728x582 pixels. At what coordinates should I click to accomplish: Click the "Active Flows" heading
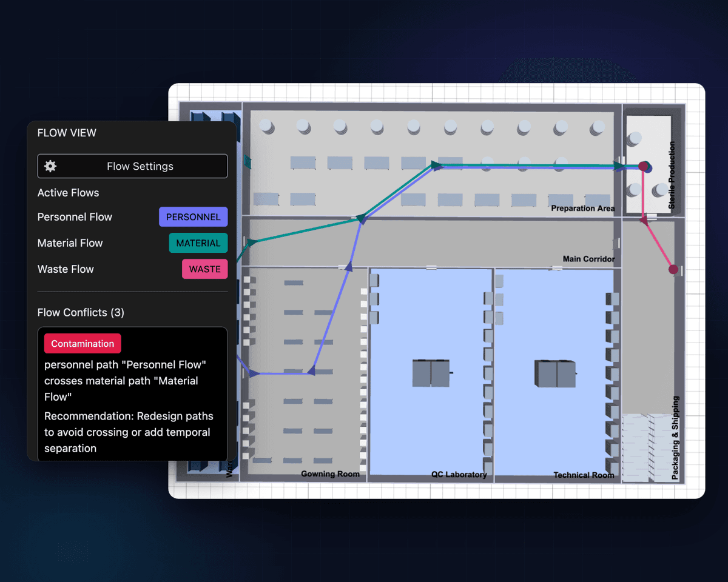pyautogui.click(x=68, y=193)
